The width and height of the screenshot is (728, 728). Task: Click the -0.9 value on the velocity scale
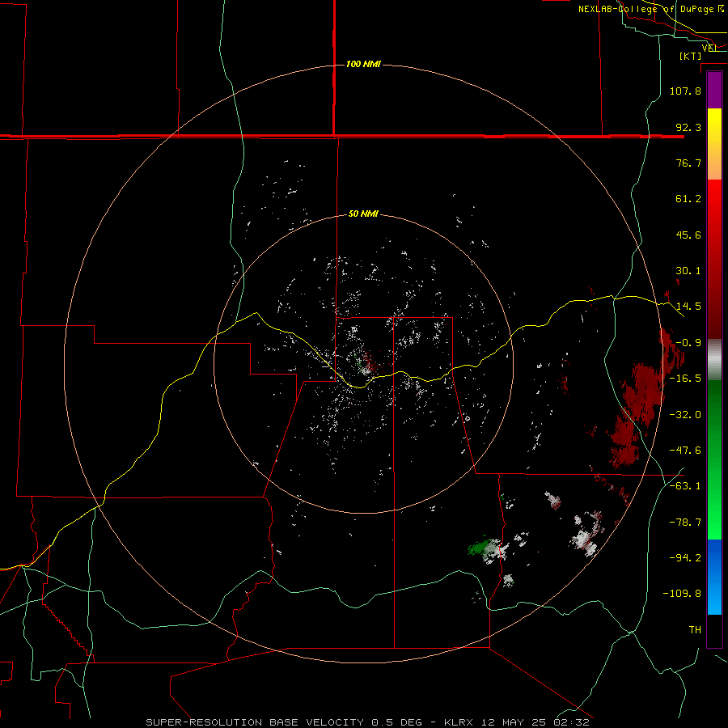688,343
